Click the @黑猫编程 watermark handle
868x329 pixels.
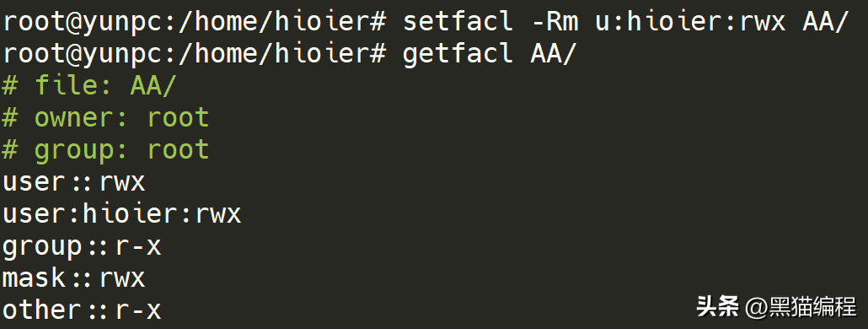801,307
